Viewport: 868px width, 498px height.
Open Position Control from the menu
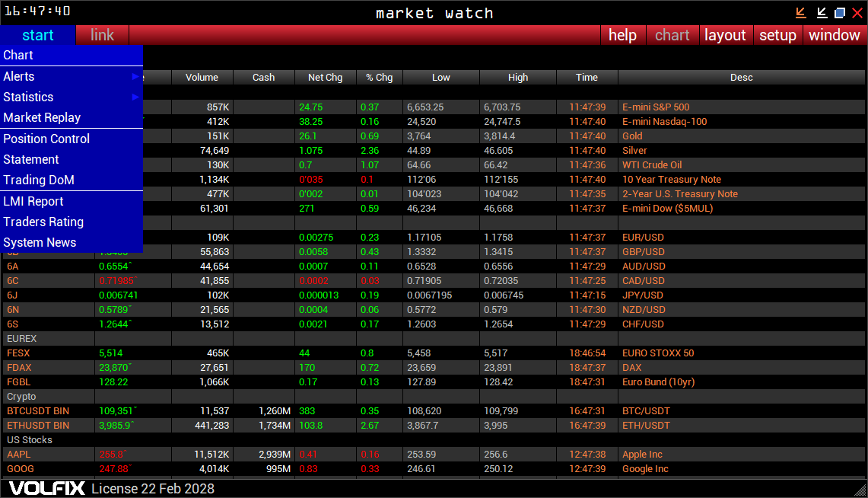point(46,139)
